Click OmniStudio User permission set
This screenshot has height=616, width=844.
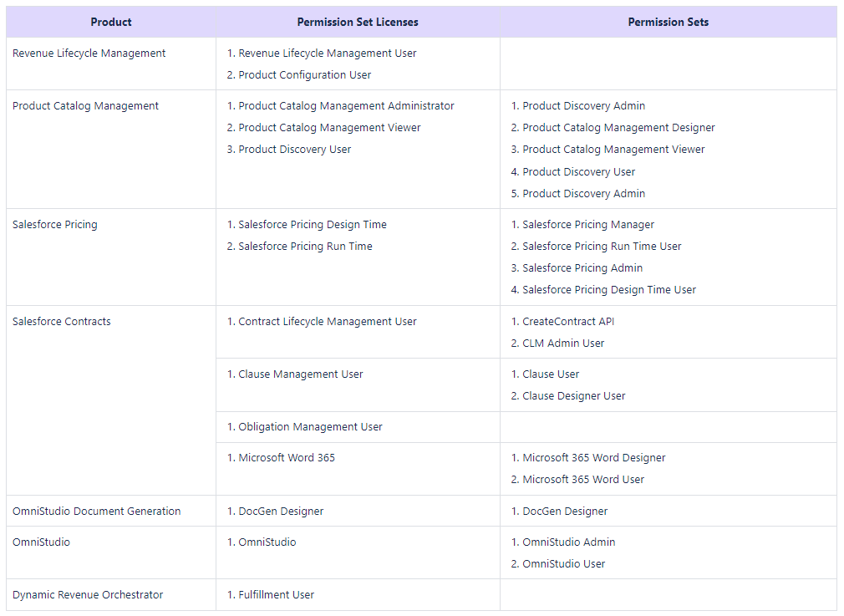563,564
